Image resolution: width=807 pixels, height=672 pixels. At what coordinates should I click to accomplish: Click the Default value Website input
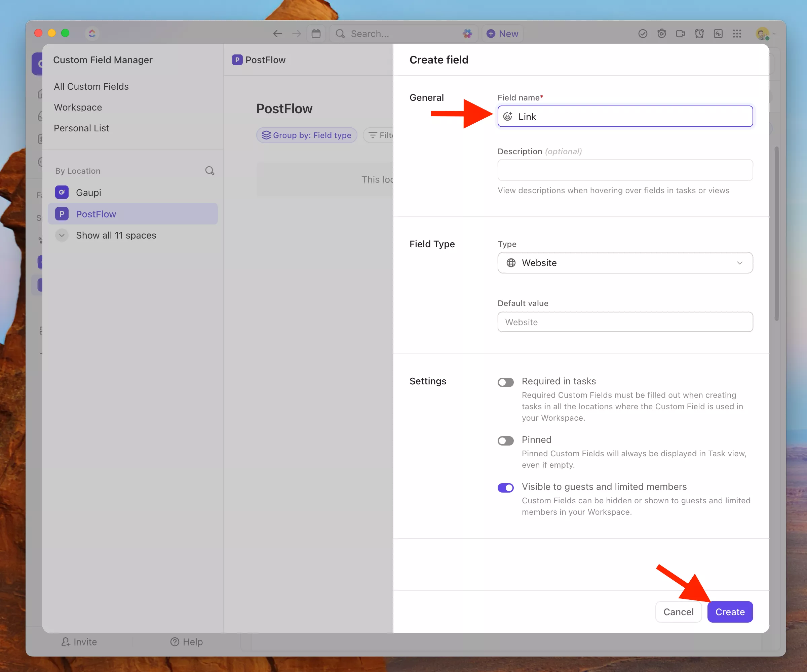pos(625,322)
